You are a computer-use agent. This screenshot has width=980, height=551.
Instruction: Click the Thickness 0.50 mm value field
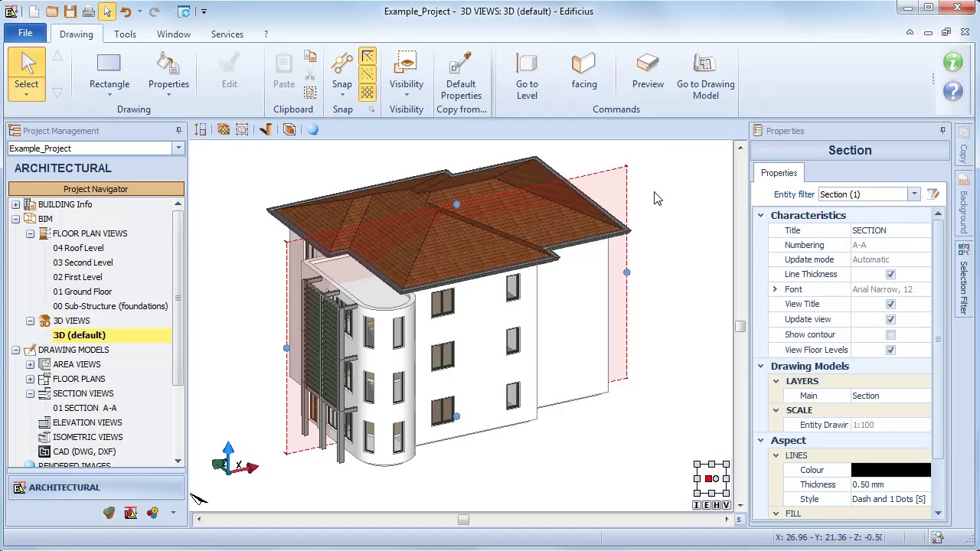(890, 484)
